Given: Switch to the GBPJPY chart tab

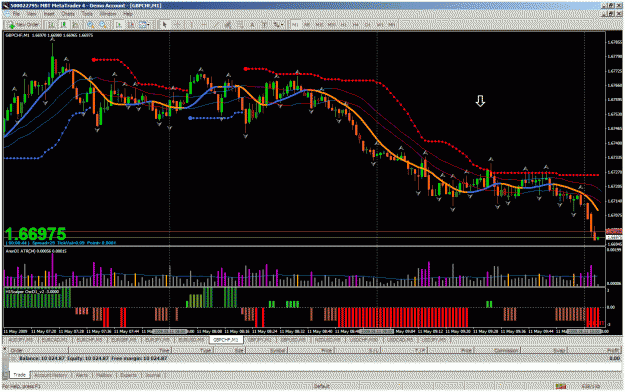Looking at the screenshot, I should pos(260,340).
